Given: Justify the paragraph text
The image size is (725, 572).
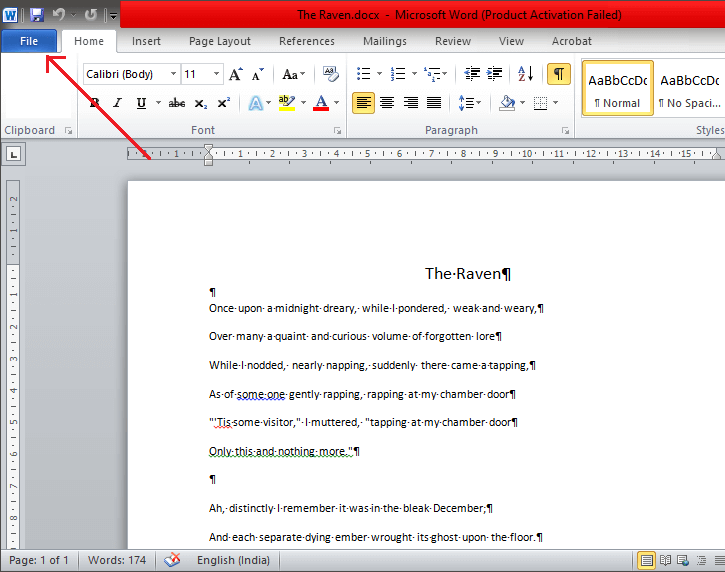Looking at the screenshot, I should coord(434,103).
